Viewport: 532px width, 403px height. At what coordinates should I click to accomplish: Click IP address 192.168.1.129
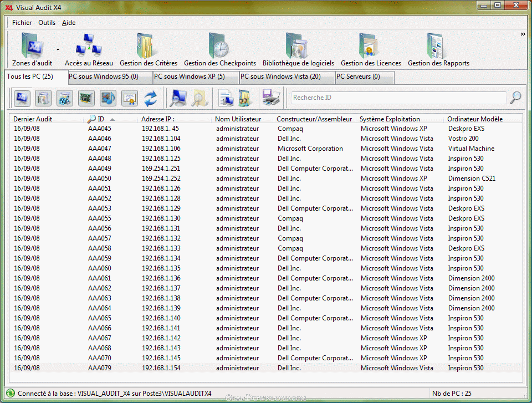pyautogui.click(x=161, y=208)
